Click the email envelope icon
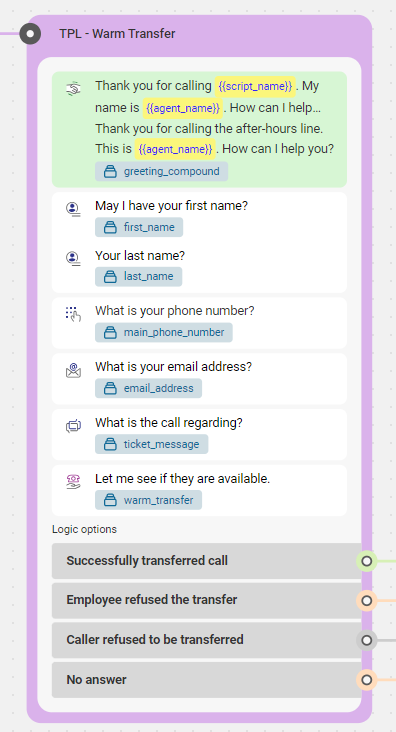396x732 pixels. (73, 370)
